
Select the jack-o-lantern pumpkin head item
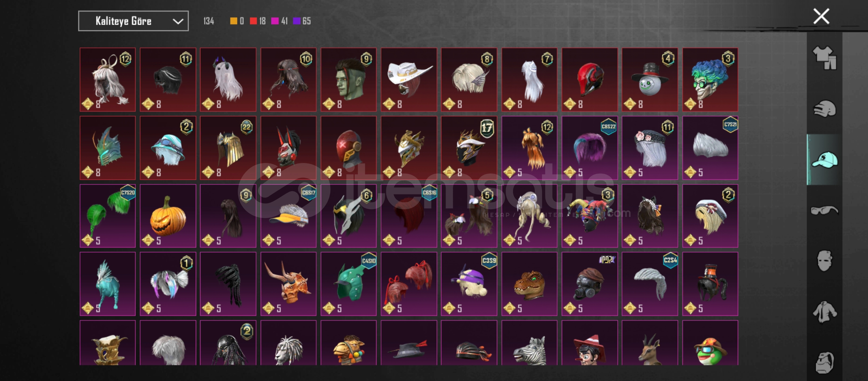pos(168,216)
